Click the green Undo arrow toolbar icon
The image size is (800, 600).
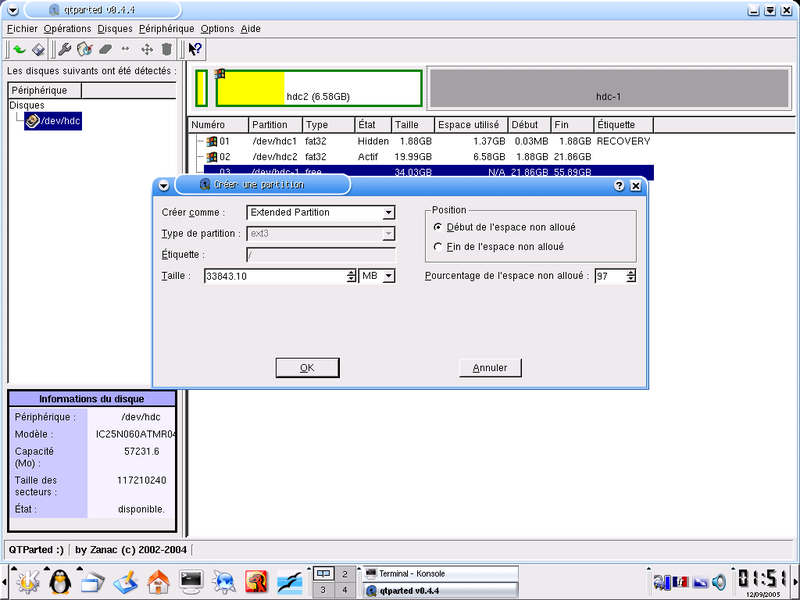click(x=19, y=49)
